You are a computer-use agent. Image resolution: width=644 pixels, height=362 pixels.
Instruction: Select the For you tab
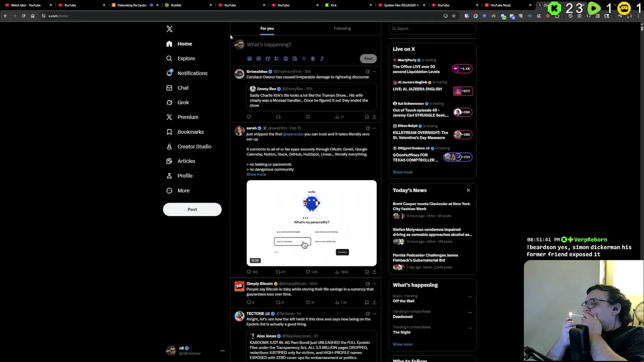[x=267, y=29]
